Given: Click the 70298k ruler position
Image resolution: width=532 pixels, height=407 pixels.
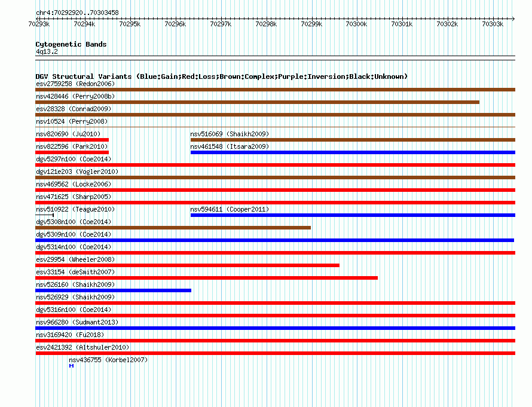Looking at the screenshot, I should point(267,24).
